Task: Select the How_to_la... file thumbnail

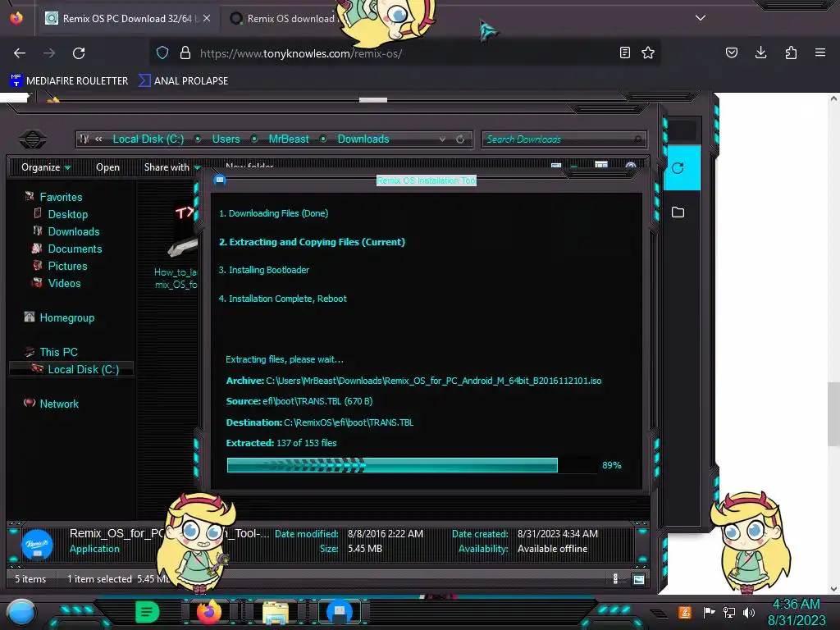Action: click(x=177, y=245)
